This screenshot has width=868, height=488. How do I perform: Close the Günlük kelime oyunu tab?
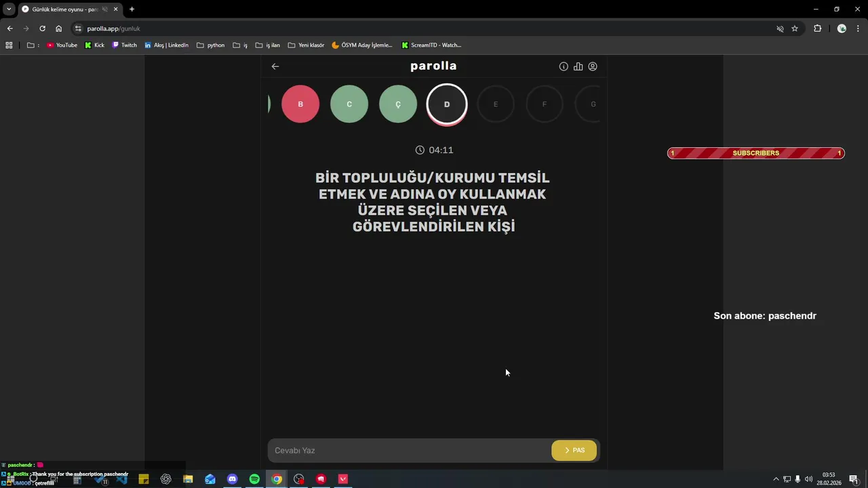[116, 9]
